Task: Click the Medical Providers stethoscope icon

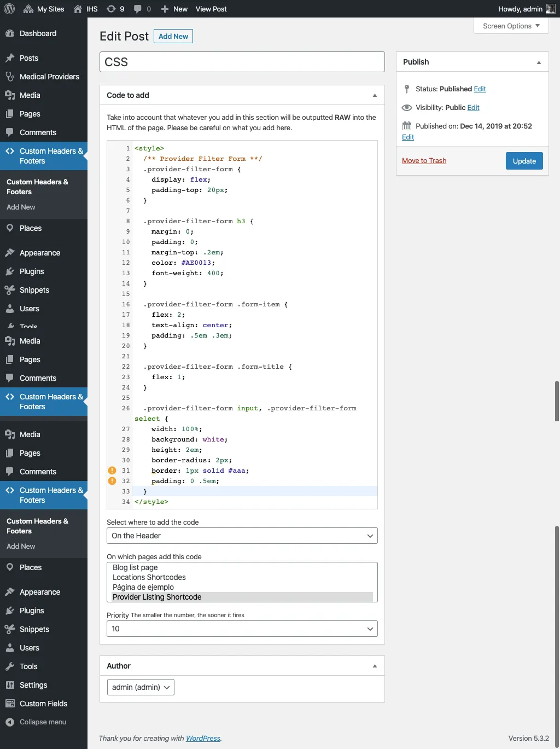Action: [x=10, y=77]
